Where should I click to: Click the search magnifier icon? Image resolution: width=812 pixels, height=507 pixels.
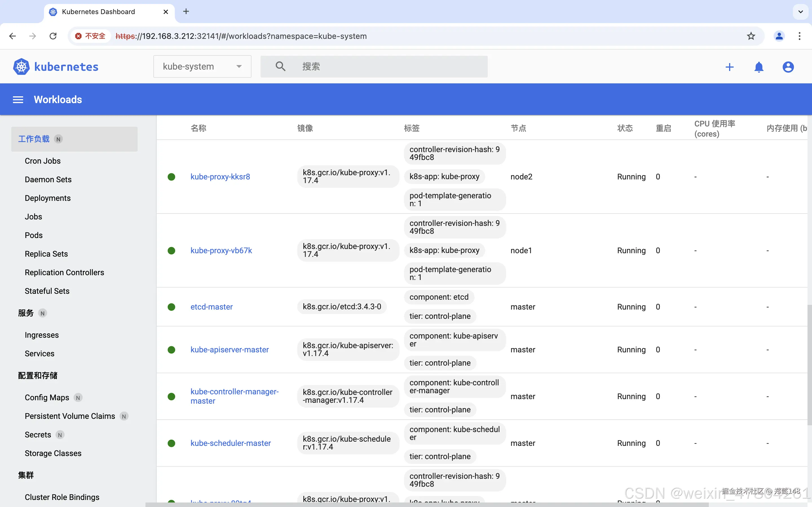pos(281,66)
